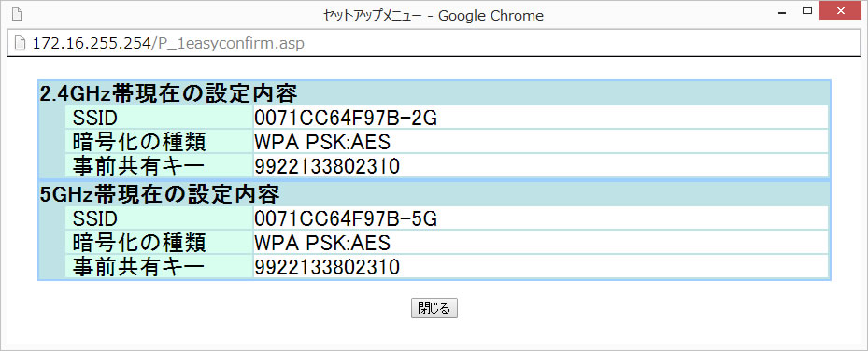Click the 5GHz SSID value 0071CC64F97B-5G
Image resolution: width=868 pixels, height=351 pixels.
[x=346, y=219]
